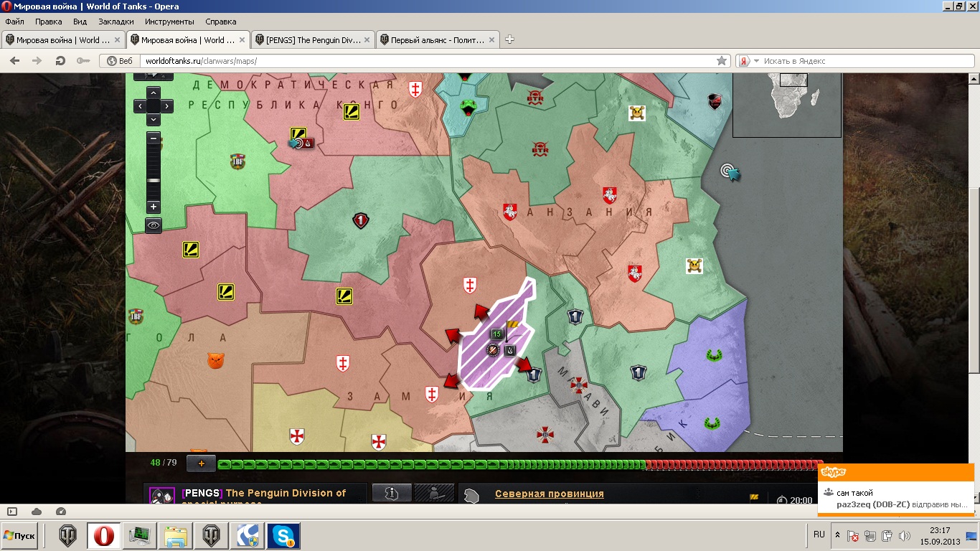Viewport: 980px width, 551px height.
Task: Open the soldier tab button in bottom panel
Action: click(x=435, y=493)
